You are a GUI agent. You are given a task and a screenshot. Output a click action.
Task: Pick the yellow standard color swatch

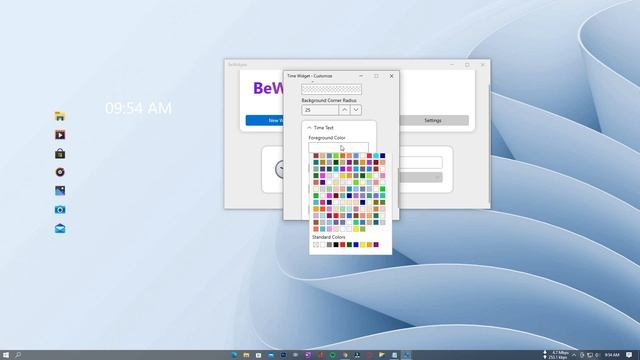click(x=362, y=244)
